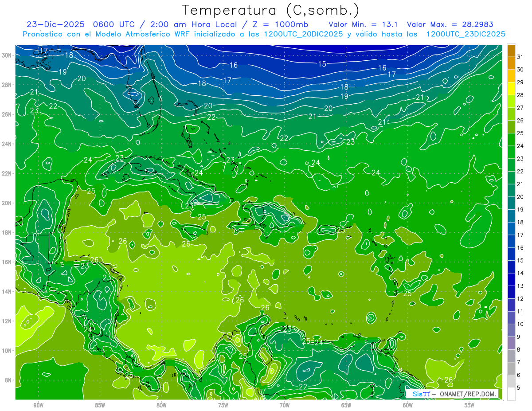Select the purple swatch between legend 9 and 10
Viewport: 532px width, 411px height.
[x=511, y=330]
